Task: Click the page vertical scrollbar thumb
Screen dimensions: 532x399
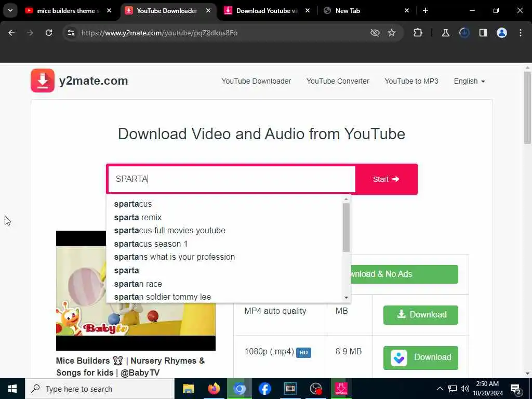Action: pyautogui.click(x=527, y=107)
